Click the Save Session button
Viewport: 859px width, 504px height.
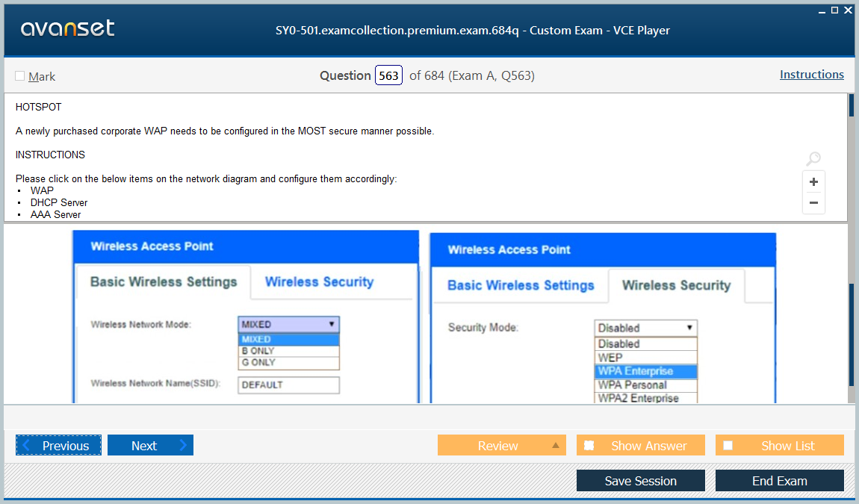point(640,481)
